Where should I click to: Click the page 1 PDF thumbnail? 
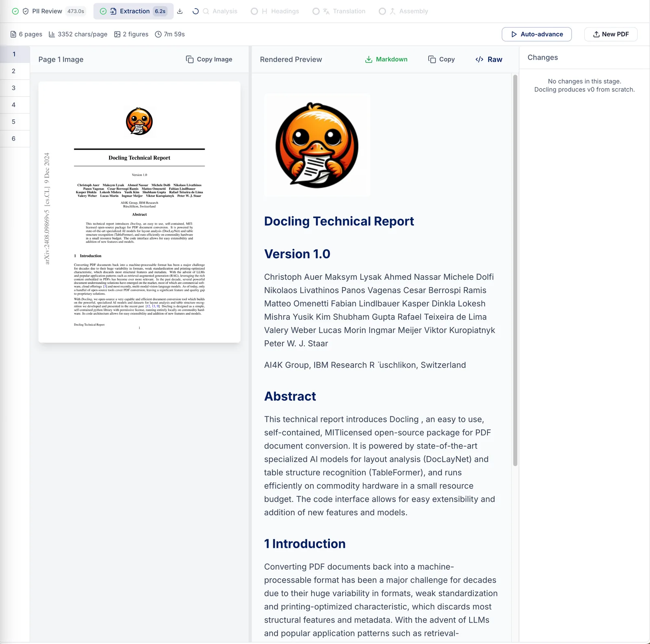[139, 212]
